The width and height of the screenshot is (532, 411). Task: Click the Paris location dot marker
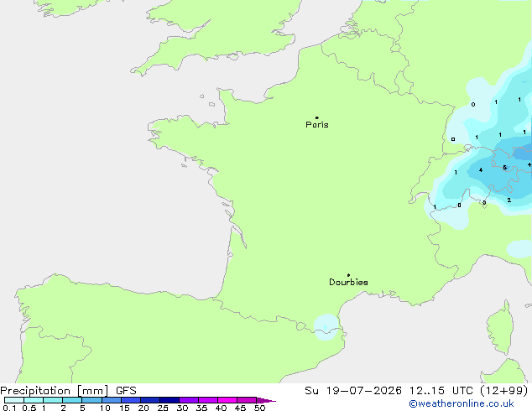pos(317,117)
